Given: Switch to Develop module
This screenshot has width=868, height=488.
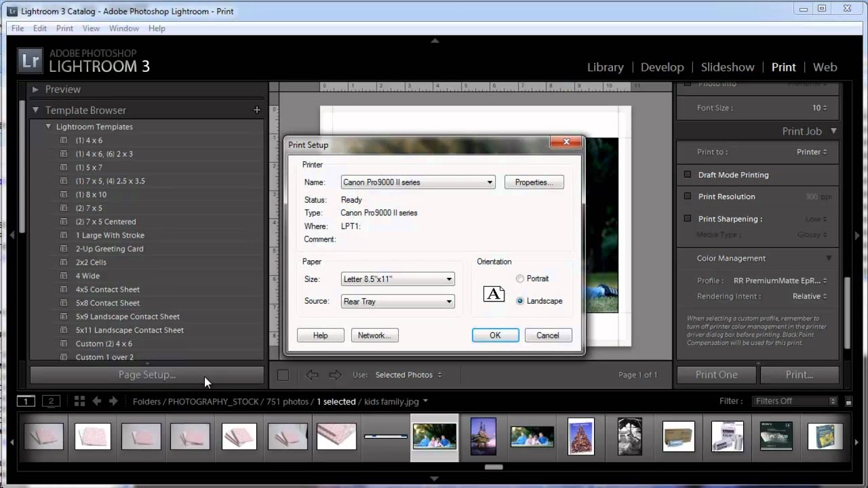Looking at the screenshot, I should click(662, 67).
